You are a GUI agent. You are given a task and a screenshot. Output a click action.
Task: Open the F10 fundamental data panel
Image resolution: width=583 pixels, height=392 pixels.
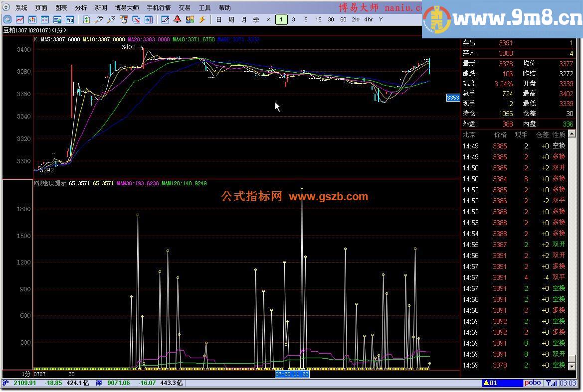click(70, 19)
